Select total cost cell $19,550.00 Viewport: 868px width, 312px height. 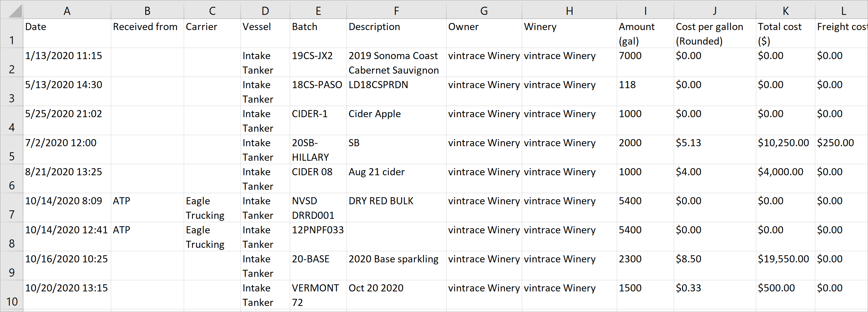click(x=785, y=266)
